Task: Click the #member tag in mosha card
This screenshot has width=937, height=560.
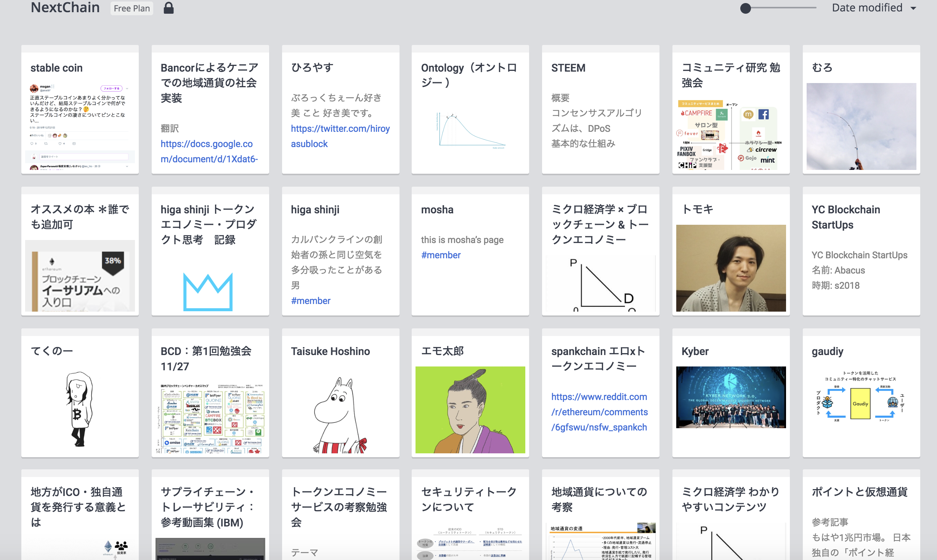Action: click(441, 255)
